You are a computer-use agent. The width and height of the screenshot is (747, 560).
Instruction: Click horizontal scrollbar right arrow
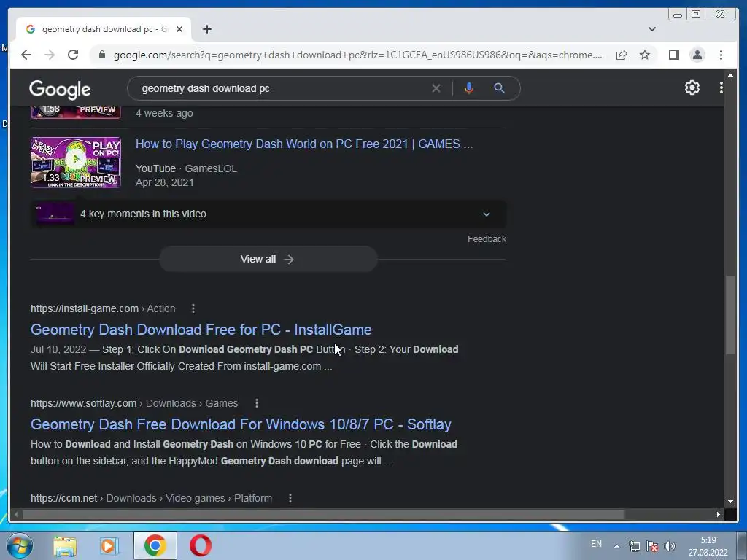coord(719,514)
